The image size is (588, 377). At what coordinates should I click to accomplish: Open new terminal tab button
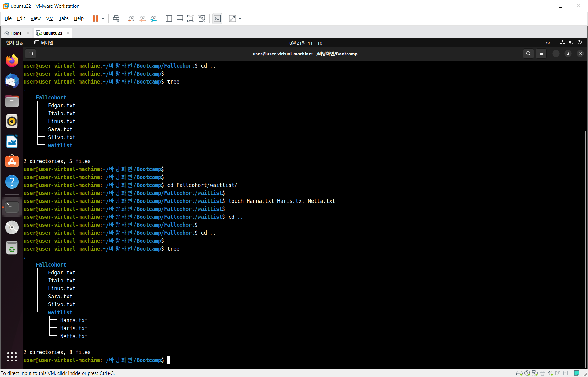coord(31,54)
